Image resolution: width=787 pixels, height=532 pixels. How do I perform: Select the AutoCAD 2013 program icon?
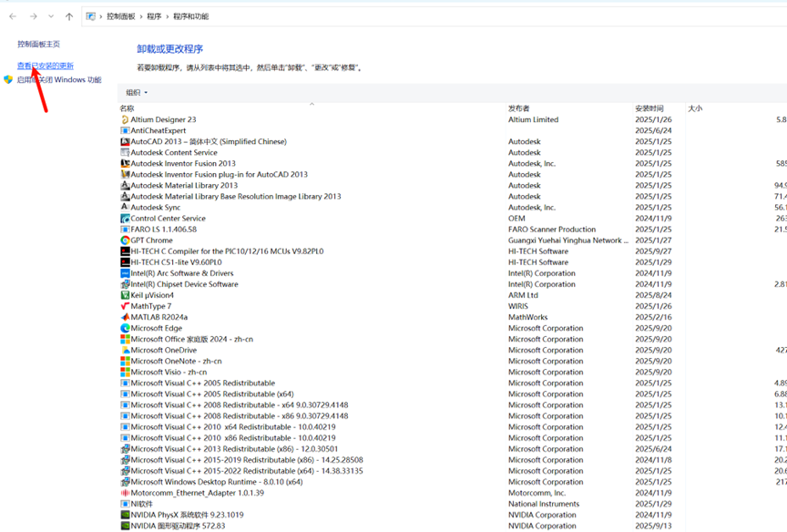click(125, 141)
